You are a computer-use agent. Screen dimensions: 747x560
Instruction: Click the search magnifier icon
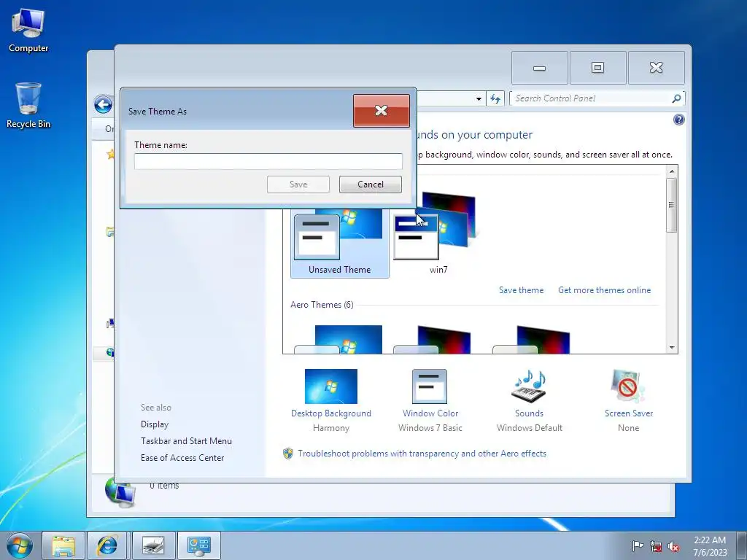click(676, 98)
